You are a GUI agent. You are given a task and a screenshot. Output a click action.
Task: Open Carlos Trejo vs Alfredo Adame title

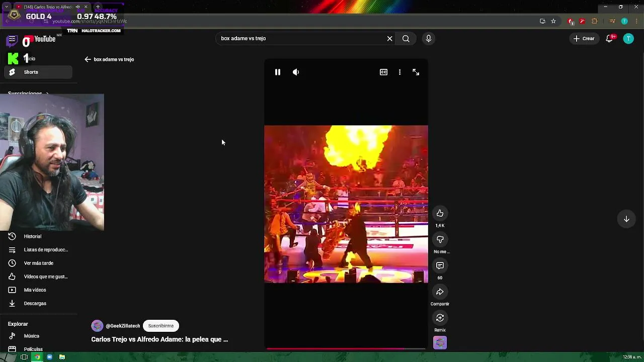[x=159, y=339]
